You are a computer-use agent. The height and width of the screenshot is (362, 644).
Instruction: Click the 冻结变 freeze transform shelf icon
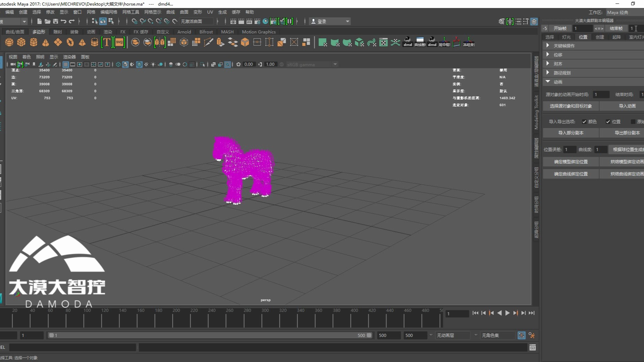pos(469,42)
